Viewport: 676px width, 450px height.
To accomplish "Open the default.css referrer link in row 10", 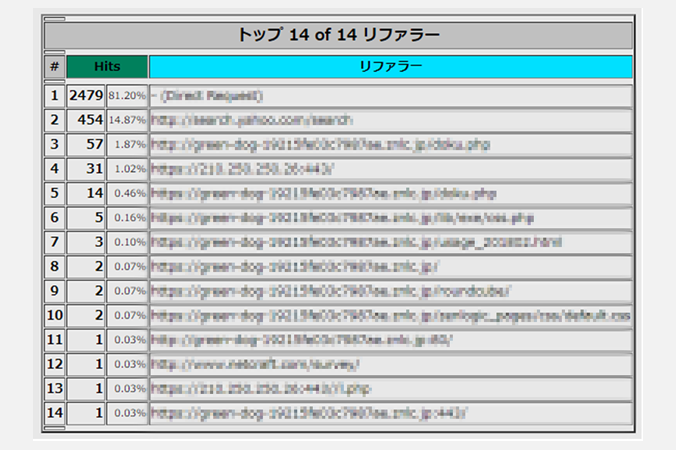I will (390, 316).
